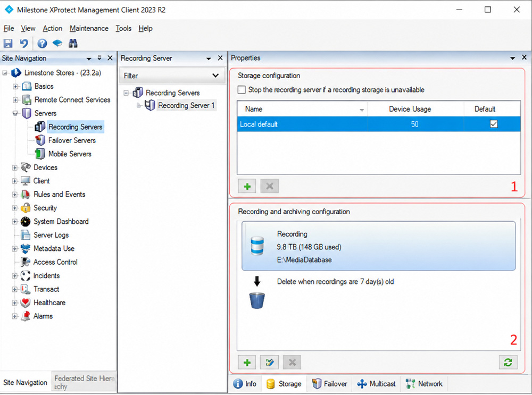Open the Maintenance menu
Screen dimensions: 532x395
pyautogui.click(x=89, y=29)
